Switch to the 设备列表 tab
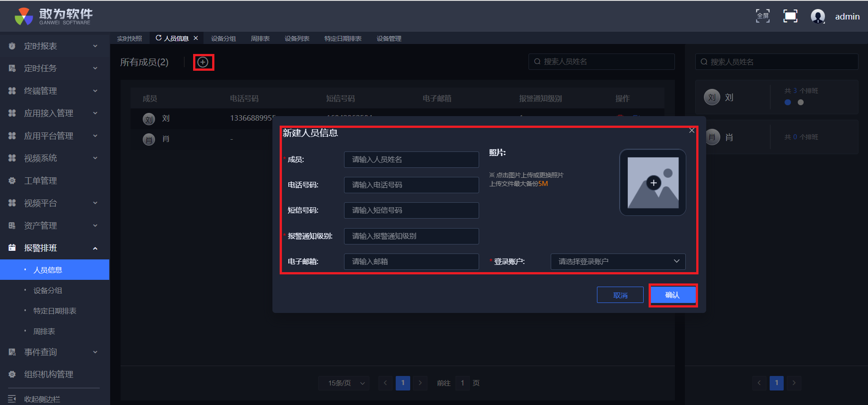The height and width of the screenshot is (405, 868). 297,39
